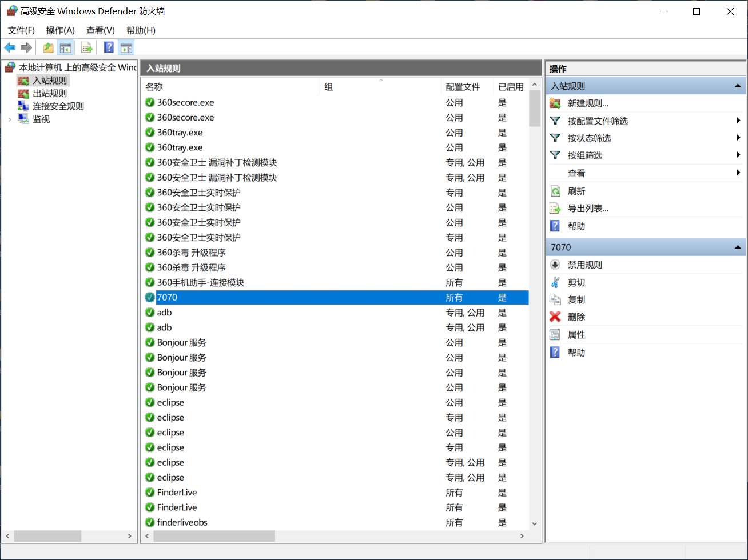Open 帮助 under the 7070 actions section
The height and width of the screenshot is (560, 748).
pyautogui.click(x=576, y=353)
